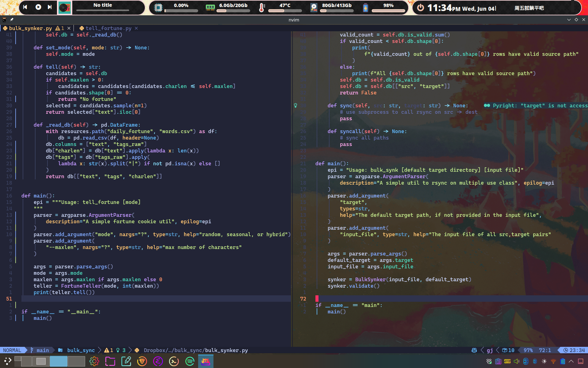The width and height of the screenshot is (588, 368).
Task: Select the bulk_synker.py tab
Action: [x=30, y=28]
